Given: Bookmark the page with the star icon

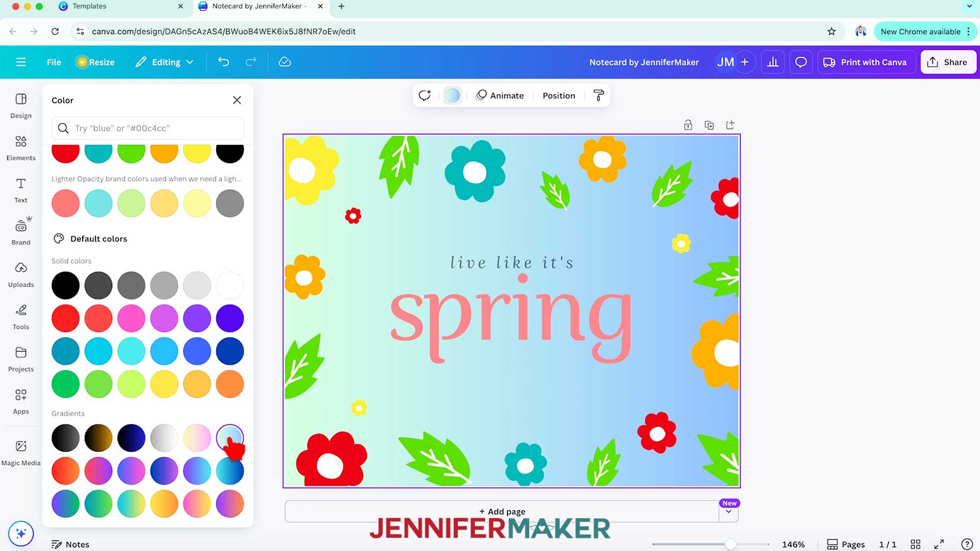Looking at the screenshot, I should [x=831, y=31].
